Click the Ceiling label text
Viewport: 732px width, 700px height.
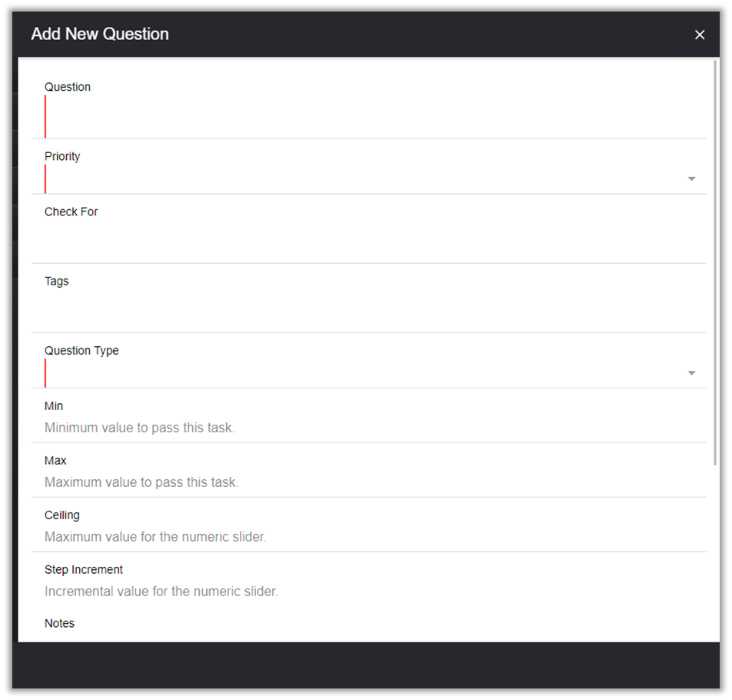coord(62,515)
